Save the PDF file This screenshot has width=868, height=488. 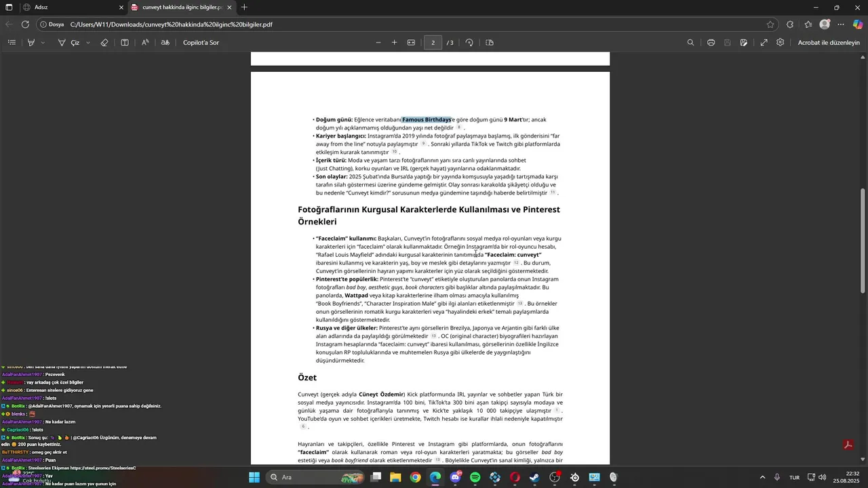click(x=727, y=43)
